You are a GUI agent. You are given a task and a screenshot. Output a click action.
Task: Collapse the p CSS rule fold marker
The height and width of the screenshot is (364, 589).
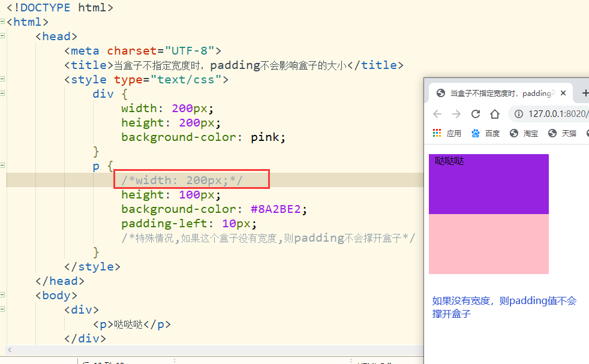[2, 166]
